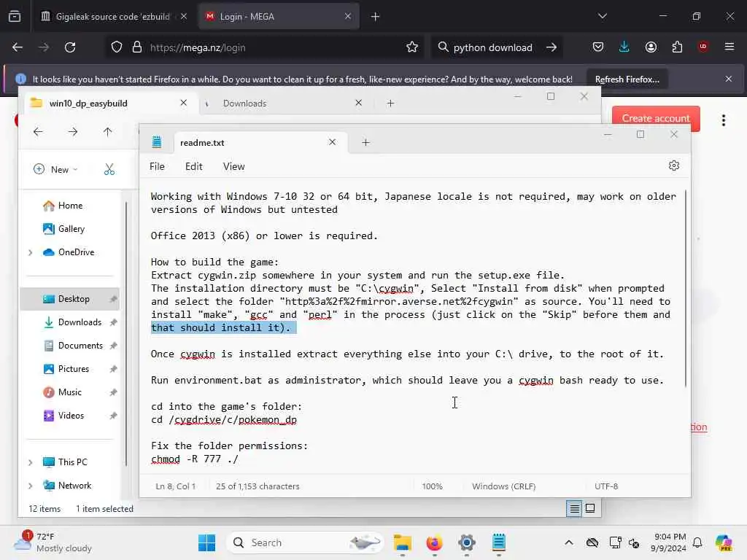Image resolution: width=747 pixels, height=560 pixels.
Task: Open Firefox account icon
Action: [x=651, y=47]
